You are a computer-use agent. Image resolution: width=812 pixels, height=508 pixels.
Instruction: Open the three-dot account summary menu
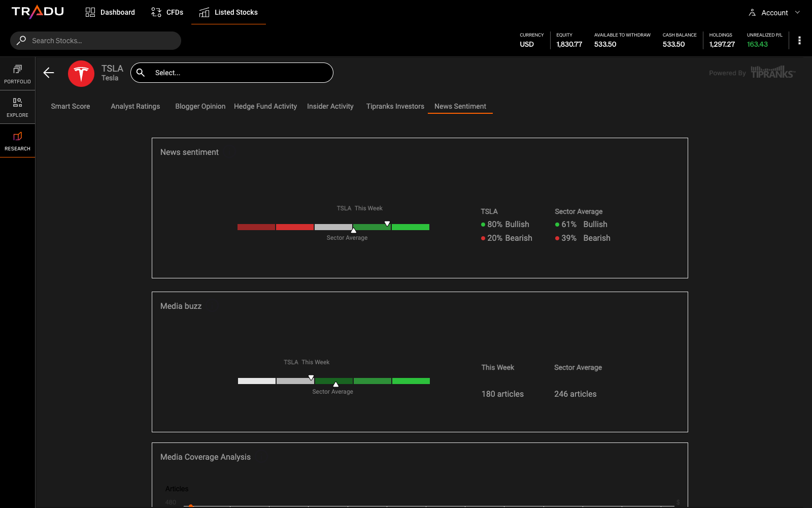799,41
